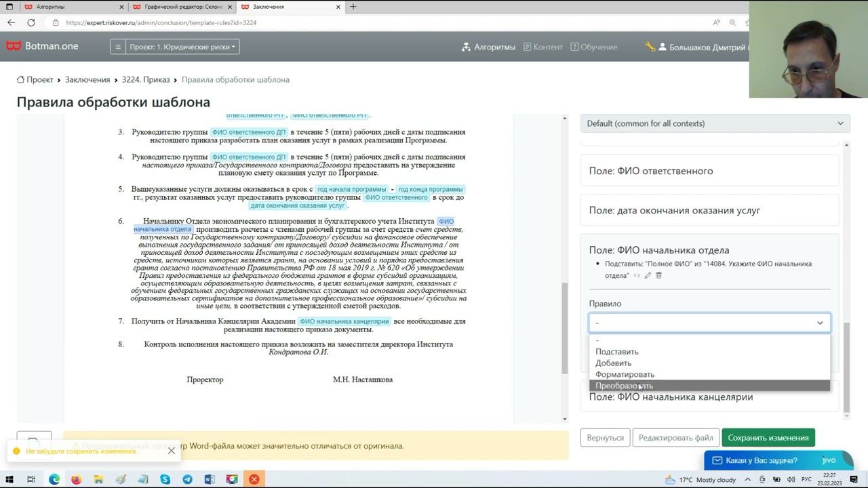Click the browser back arrow
Image resolution: width=868 pixels, height=488 pixels.
(11, 22)
